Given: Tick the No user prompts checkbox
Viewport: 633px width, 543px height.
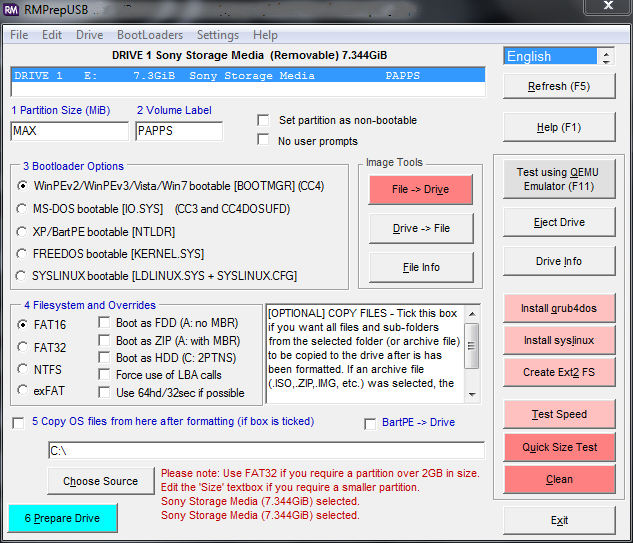Looking at the screenshot, I should click(x=263, y=140).
